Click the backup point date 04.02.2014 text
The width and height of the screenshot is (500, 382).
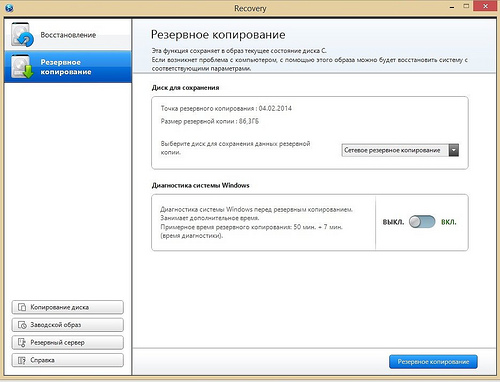[x=275, y=108]
